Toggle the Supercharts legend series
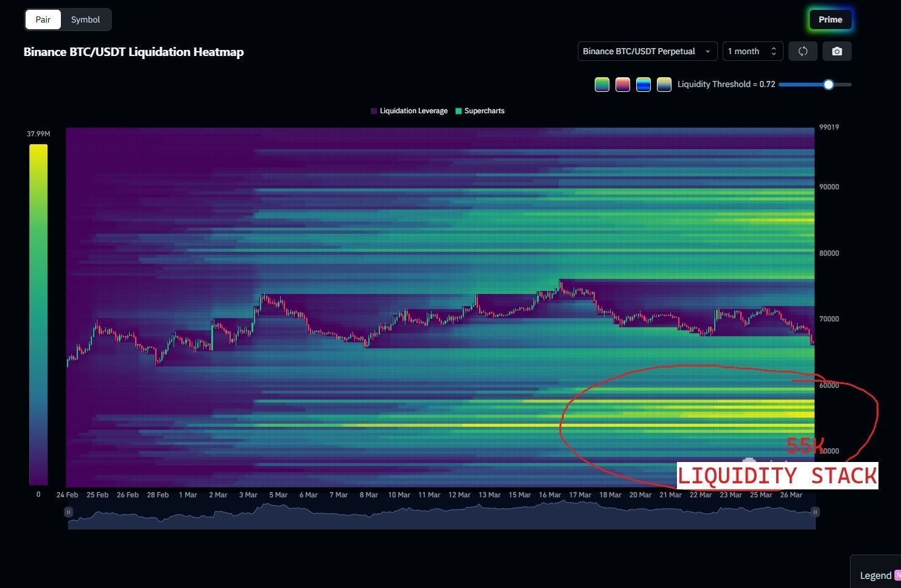The image size is (901, 588). [480, 111]
